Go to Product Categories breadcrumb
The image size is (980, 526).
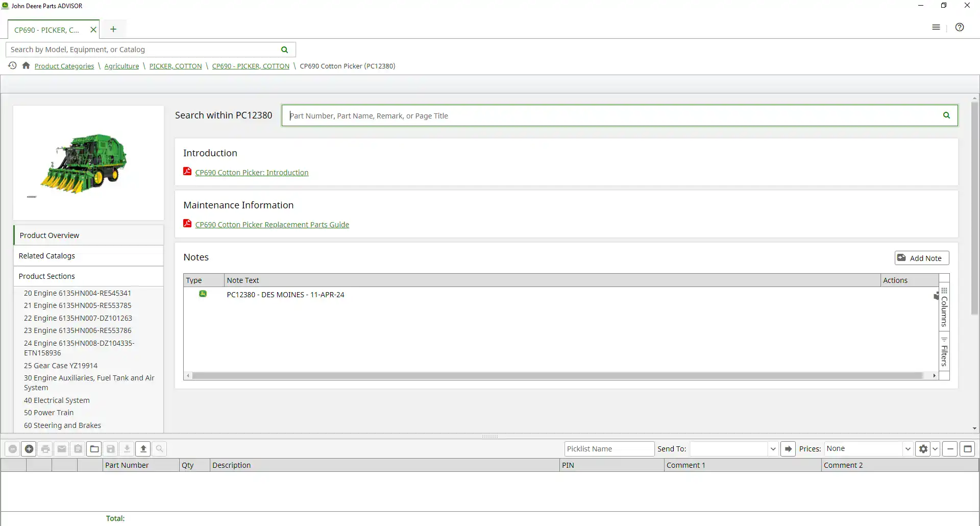coord(64,66)
